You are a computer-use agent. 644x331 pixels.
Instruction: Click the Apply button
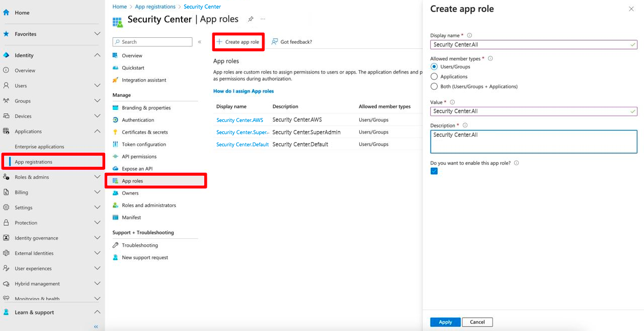pos(445,322)
